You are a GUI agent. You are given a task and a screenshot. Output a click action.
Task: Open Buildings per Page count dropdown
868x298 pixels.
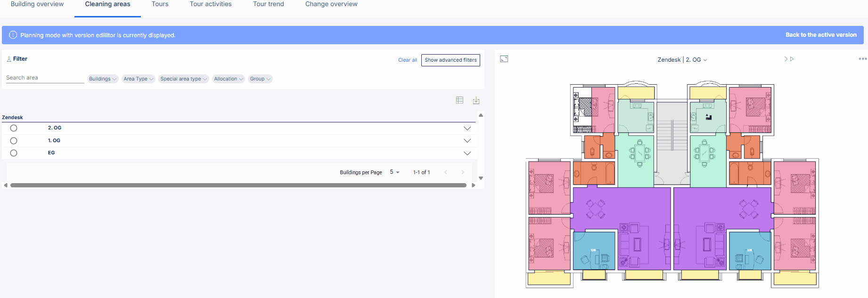(394, 172)
